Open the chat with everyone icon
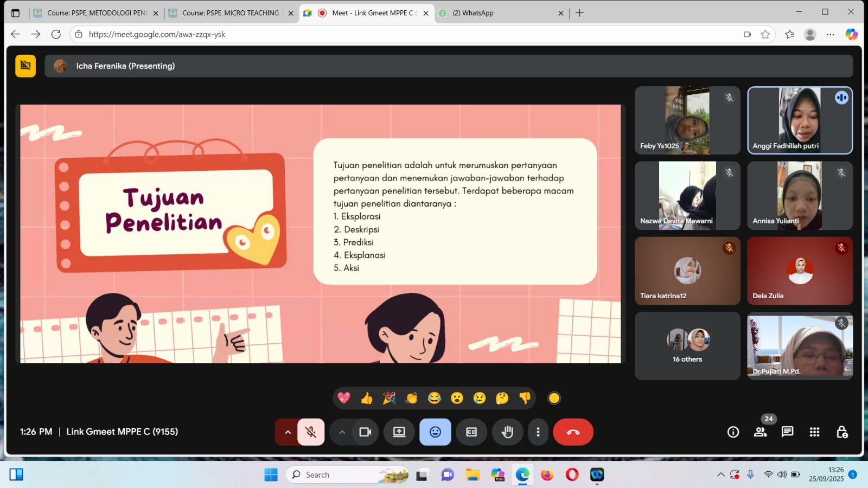This screenshot has height=488, width=868. pos(787,432)
